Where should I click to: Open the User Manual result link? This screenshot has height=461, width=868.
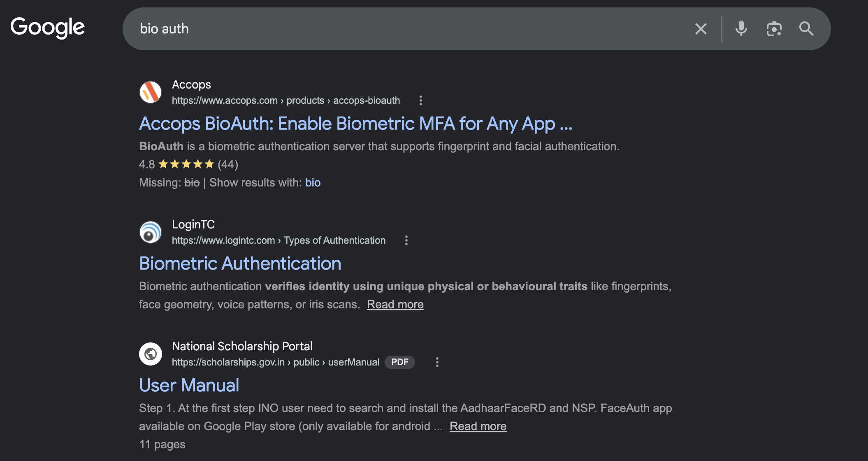pyautogui.click(x=189, y=385)
